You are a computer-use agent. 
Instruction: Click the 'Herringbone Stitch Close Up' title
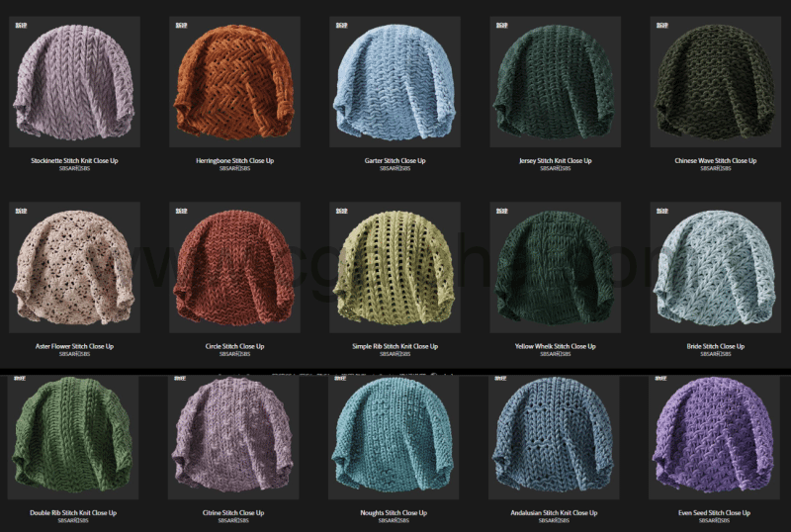[234, 160]
